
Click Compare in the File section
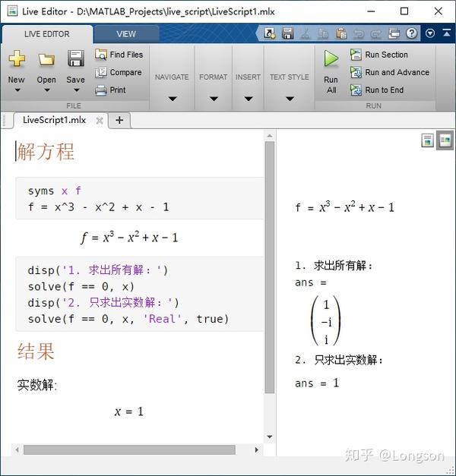pos(119,72)
